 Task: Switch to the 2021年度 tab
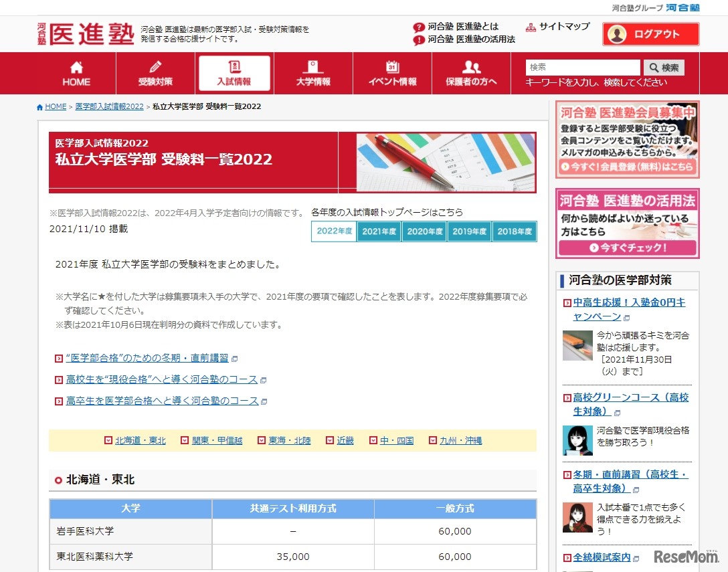tap(379, 231)
